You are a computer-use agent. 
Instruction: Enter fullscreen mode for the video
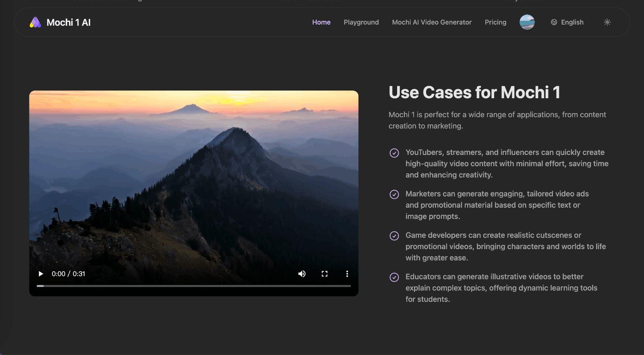point(325,274)
